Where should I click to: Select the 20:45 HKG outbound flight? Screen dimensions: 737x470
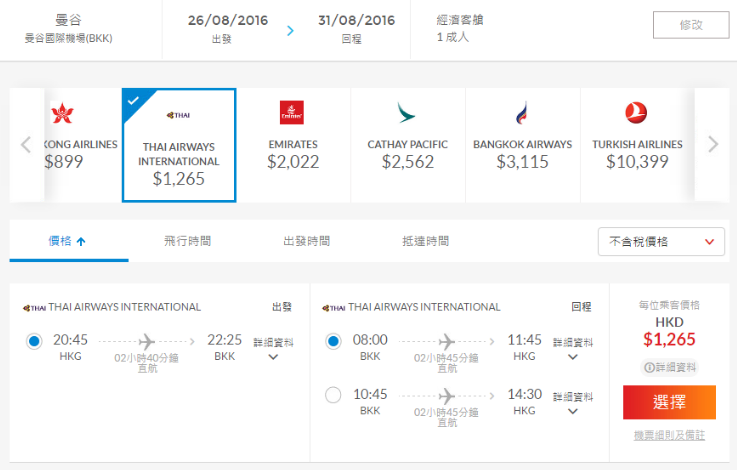[34, 341]
